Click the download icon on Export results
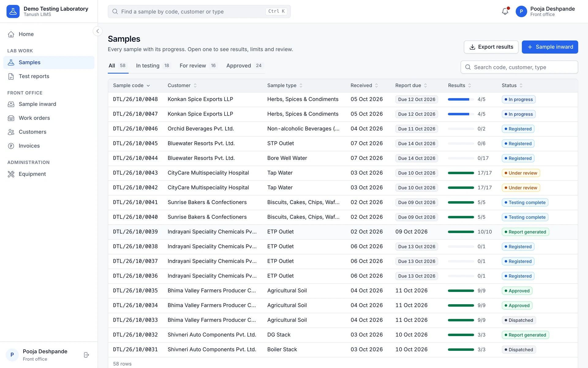The width and height of the screenshot is (588, 368). pyautogui.click(x=472, y=47)
